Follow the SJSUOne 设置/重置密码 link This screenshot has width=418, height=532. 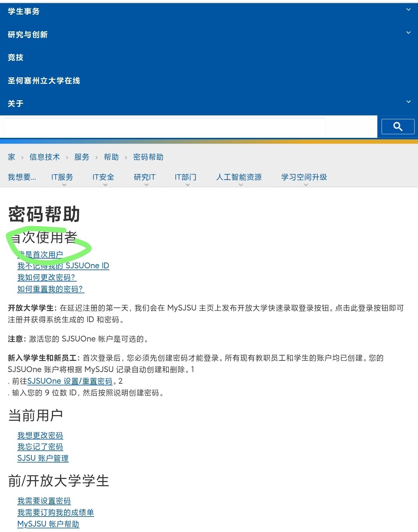tap(70, 381)
